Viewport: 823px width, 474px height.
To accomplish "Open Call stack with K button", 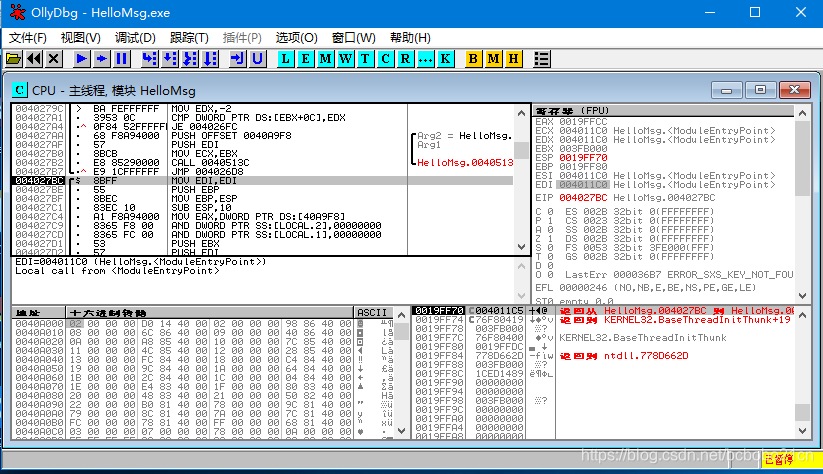I will [x=445, y=59].
